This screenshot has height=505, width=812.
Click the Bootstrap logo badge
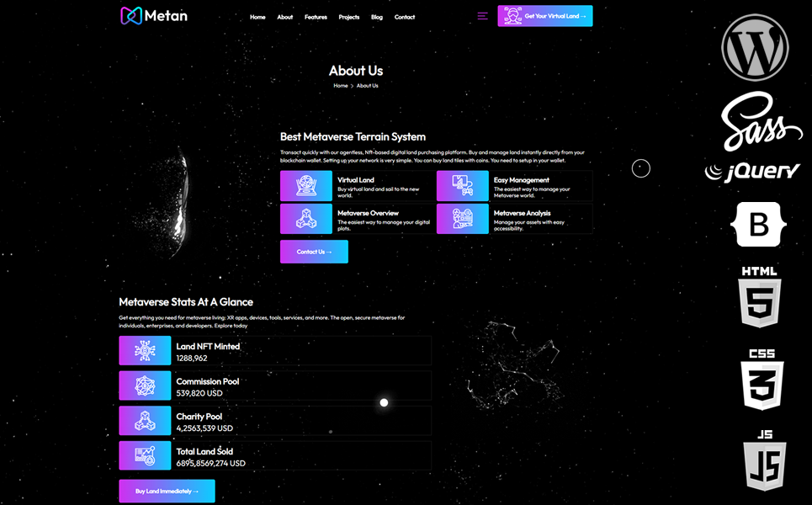pyautogui.click(x=759, y=224)
